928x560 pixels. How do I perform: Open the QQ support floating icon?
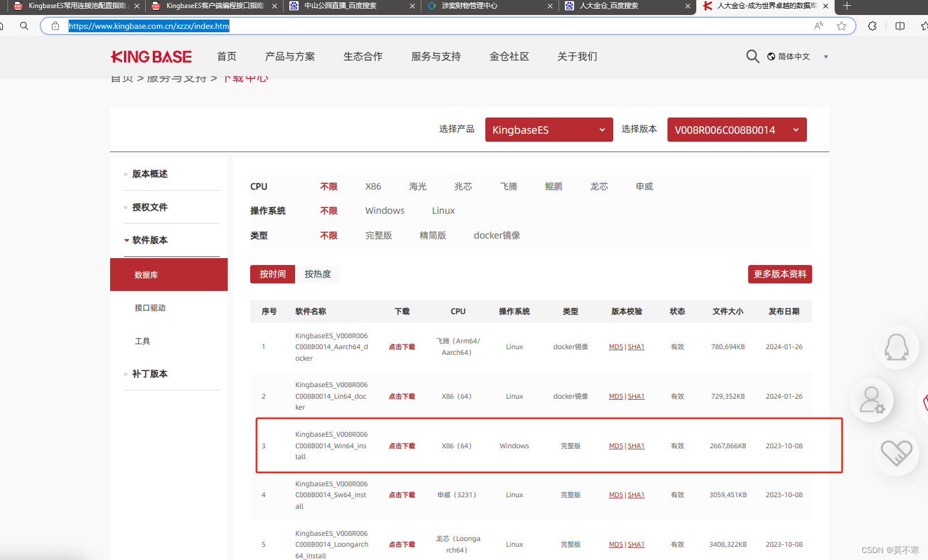(x=896, y=347)
